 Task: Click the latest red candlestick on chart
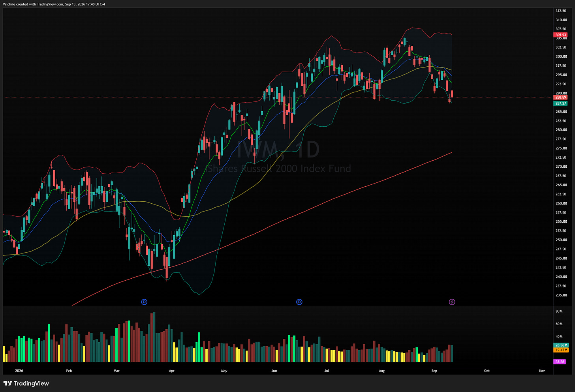coord(452,93)
